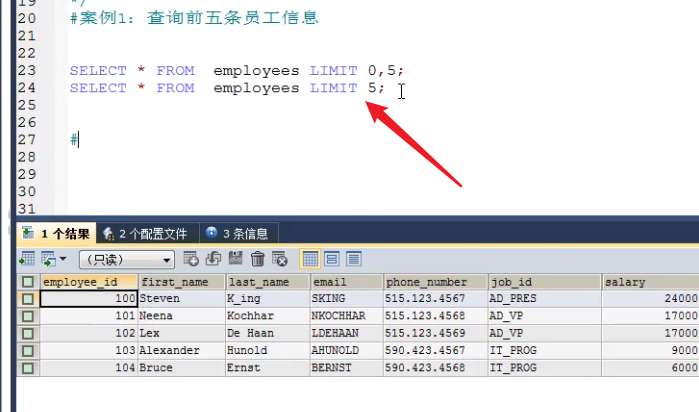This screenshot has height=412, width=699.
Task: Select the employee_id cell 100
Action: [x=89, y=299]
